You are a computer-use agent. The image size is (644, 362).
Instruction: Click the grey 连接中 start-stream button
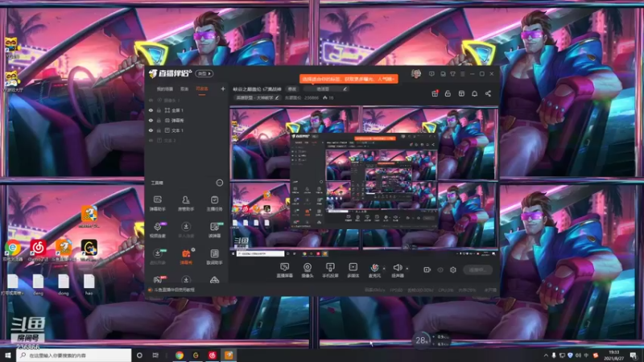477,269
